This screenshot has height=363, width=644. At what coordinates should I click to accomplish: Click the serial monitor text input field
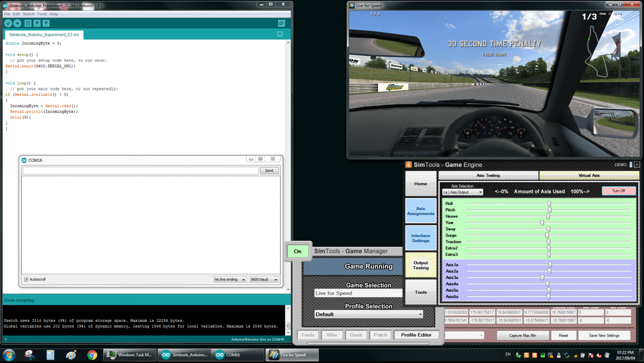[x=140, y=170]
